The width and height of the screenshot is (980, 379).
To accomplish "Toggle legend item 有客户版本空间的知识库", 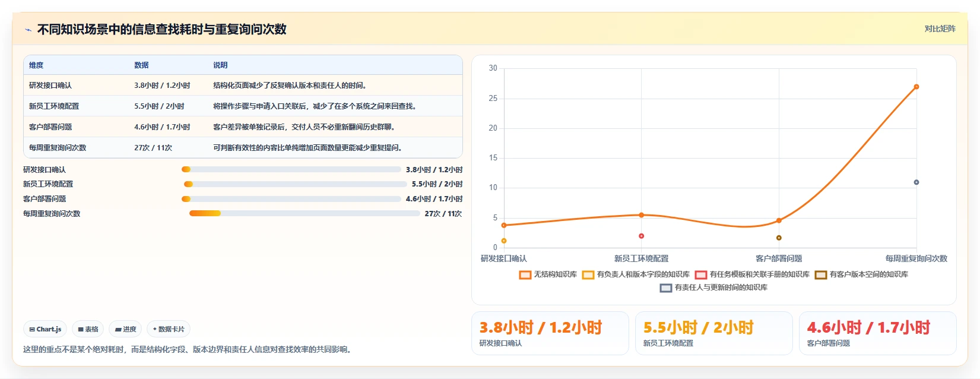I will [x=861, y=274].
